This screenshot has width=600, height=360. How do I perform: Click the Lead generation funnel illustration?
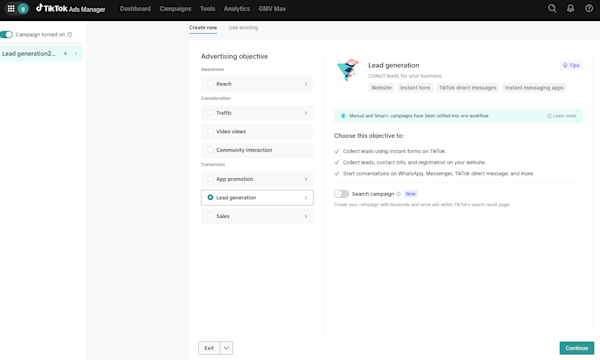pos(347,70)
